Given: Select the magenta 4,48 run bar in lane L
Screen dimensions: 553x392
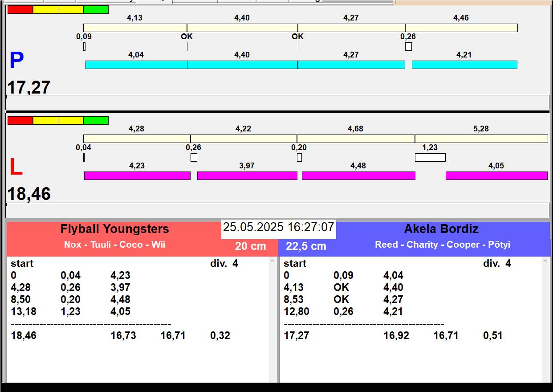Looking at the screenshot, I should pos(358,176).
